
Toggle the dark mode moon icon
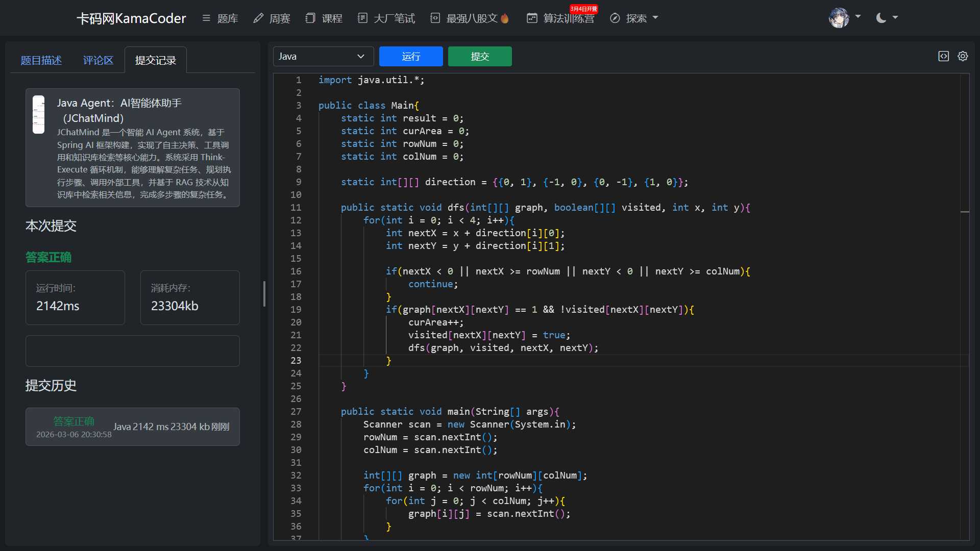(881, 18)
